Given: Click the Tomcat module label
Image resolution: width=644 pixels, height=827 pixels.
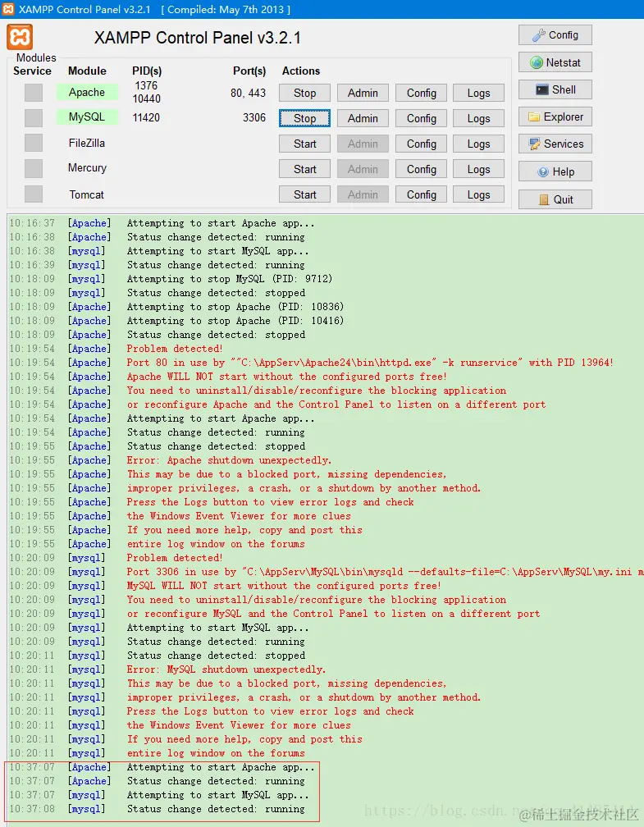Looking at the screenshot, I should 86,194.
